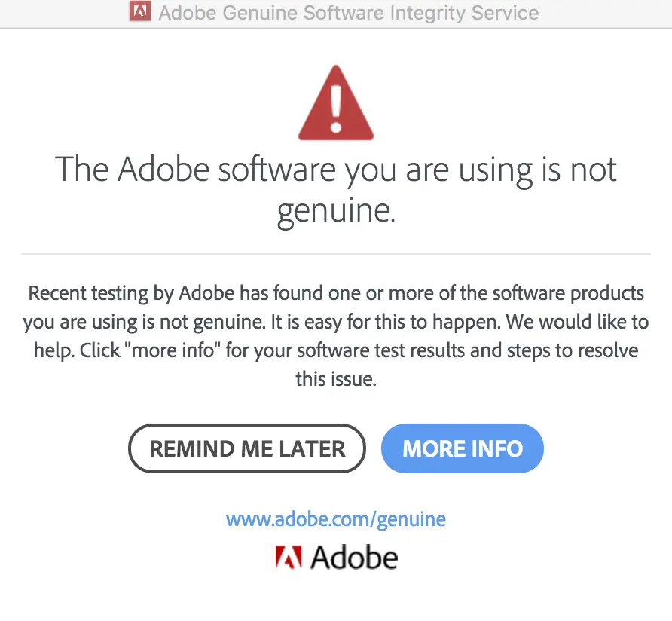
Task: Click the red warning triangle icon
Action: 336,103
